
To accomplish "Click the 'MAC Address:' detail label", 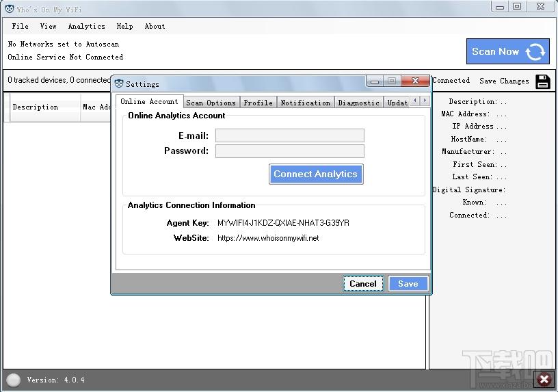I will click(466, 114).
